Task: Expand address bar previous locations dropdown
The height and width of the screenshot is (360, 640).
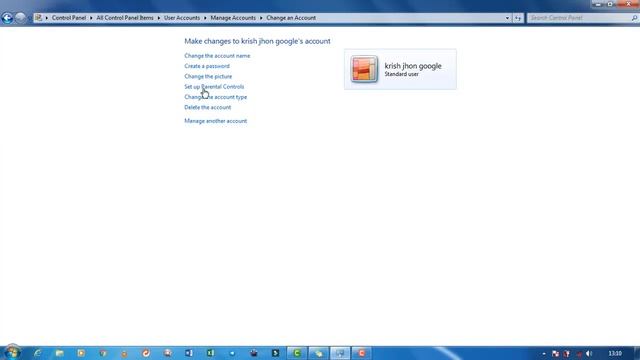Action: coord(507,18)
